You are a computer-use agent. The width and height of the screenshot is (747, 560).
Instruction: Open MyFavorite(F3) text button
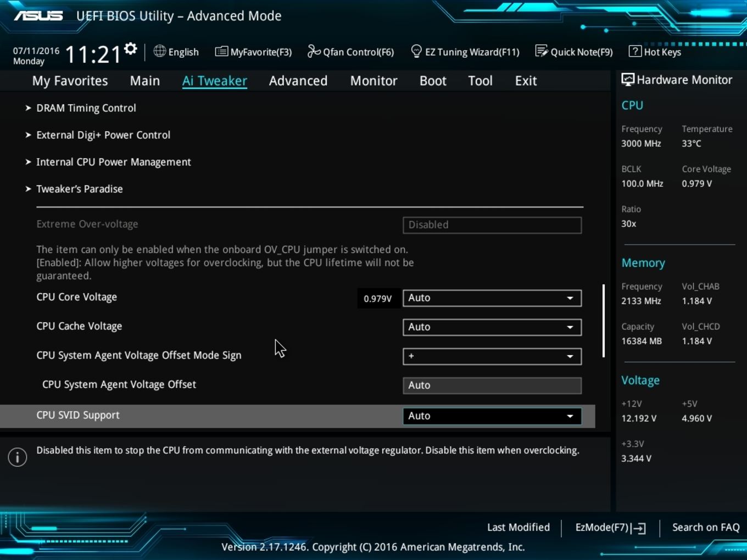click(x=261, y=52)
